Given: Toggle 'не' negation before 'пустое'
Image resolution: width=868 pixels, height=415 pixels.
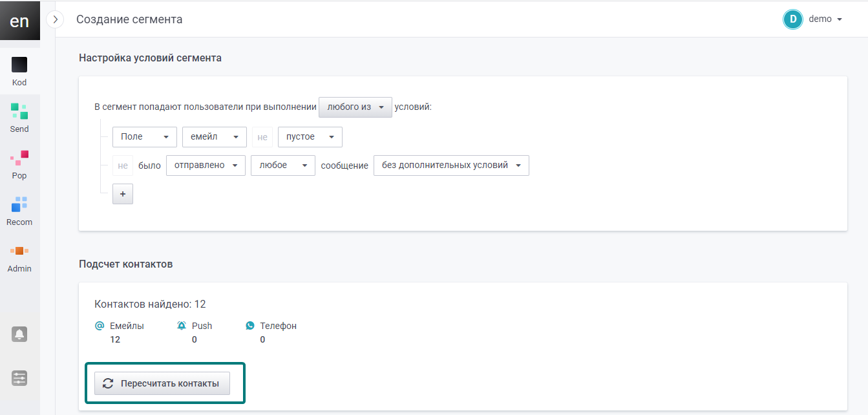Looking at the screenshot, I should click(262, 137).
